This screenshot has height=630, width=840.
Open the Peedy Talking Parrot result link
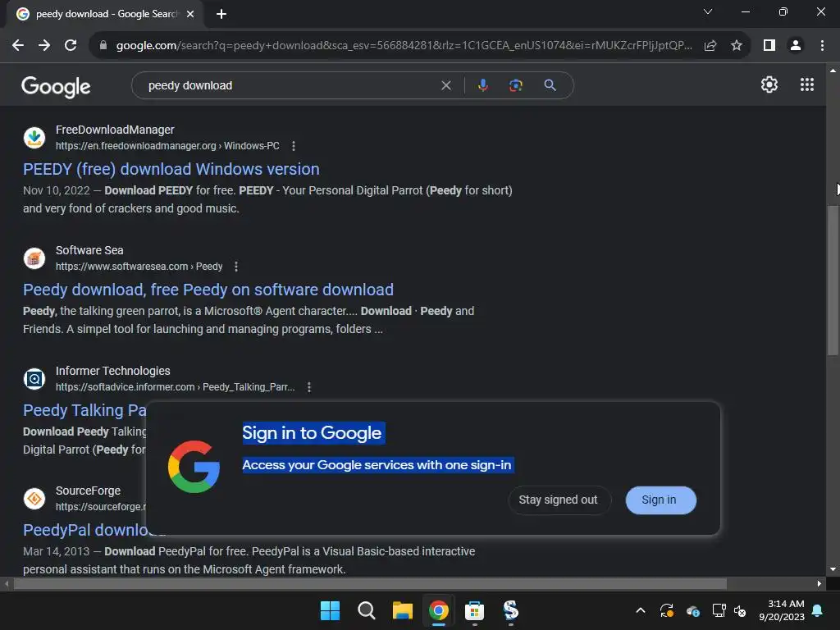pos(84,410)
